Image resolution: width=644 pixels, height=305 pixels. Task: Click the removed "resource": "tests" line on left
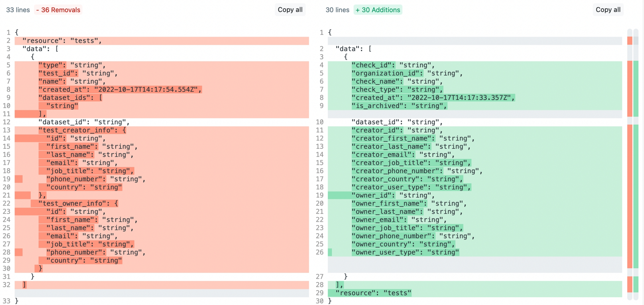point(62,41)
